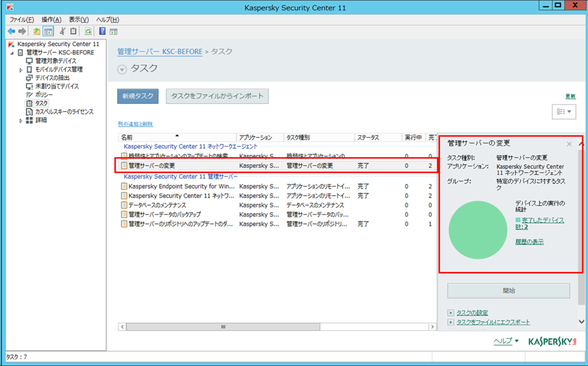588x366 pixels.
Task: Select the 管理サーバーの変更 task row
Action: click(x=276, y=165)
